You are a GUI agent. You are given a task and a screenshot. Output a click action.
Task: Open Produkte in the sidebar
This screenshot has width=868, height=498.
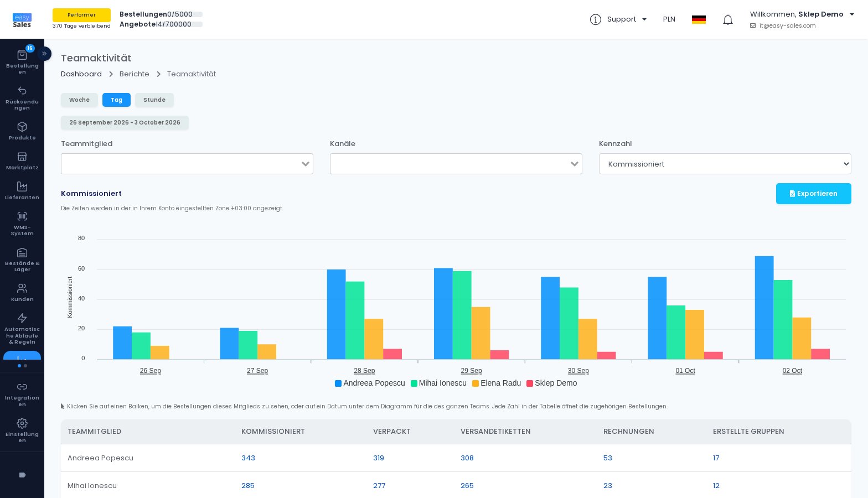22,131
